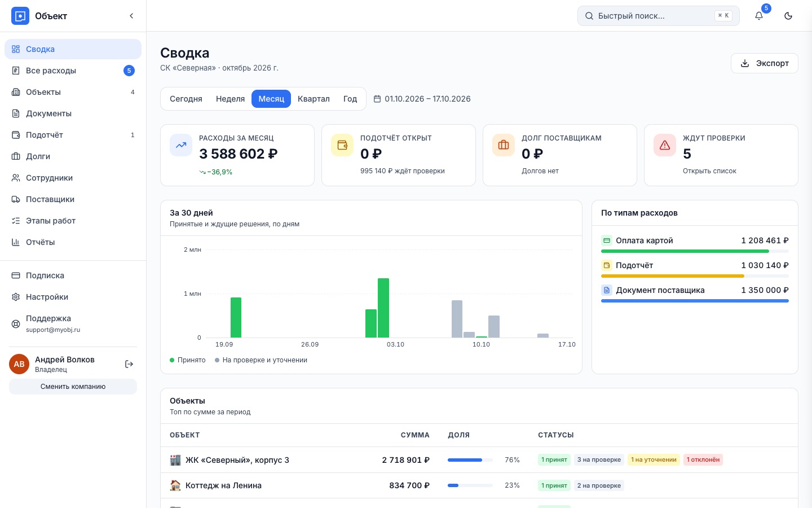812x508 pixels.
Task: Switch period to Сегодня
Action: coord(186,99)
